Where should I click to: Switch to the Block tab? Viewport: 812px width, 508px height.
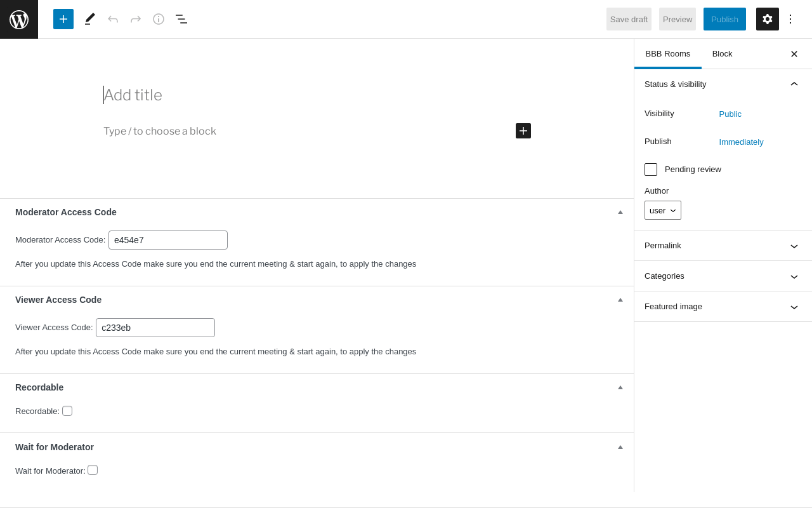(722, 54)
